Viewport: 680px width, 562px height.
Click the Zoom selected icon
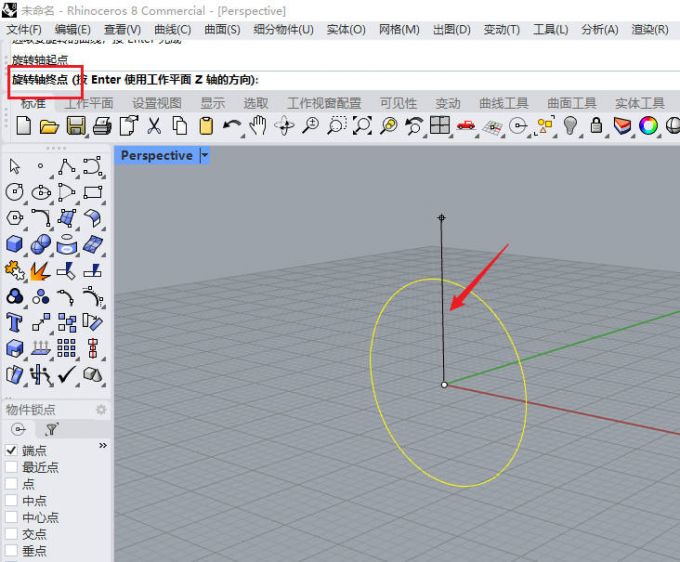[389, 126]
